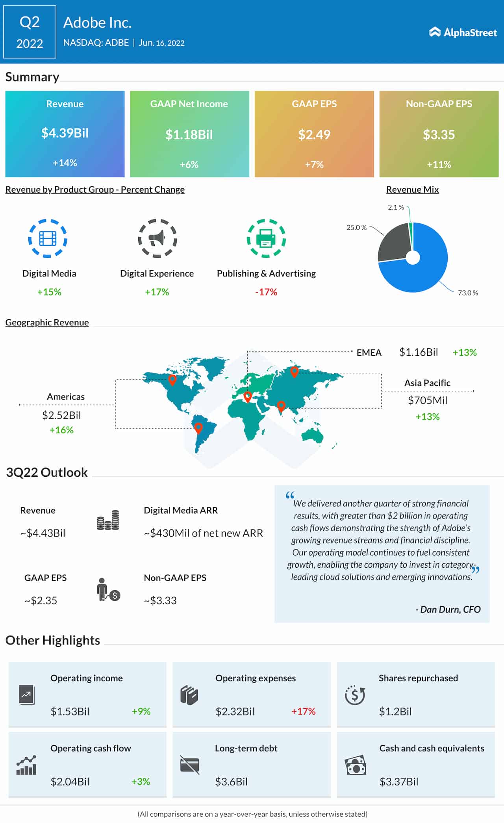Click the year-over-year comparisons footnote
This screenshot has width=504, height=823.
(252, 814)
